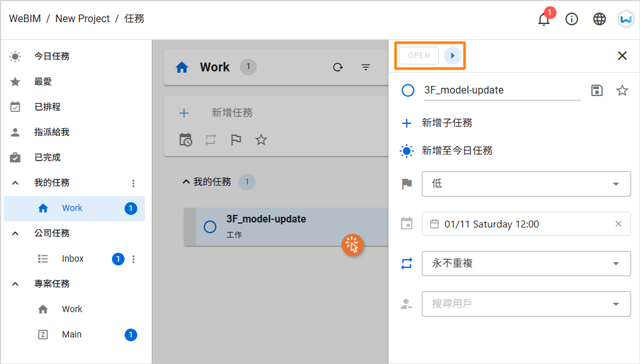Refresh the Work task list
Screen dimensions: 640x364
pos(338,67)
